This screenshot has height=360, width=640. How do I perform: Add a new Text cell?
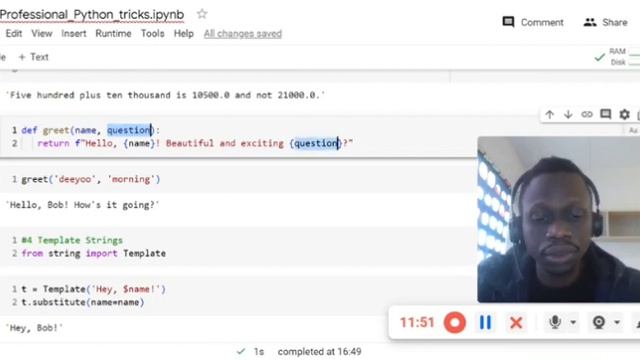(33, 57)
